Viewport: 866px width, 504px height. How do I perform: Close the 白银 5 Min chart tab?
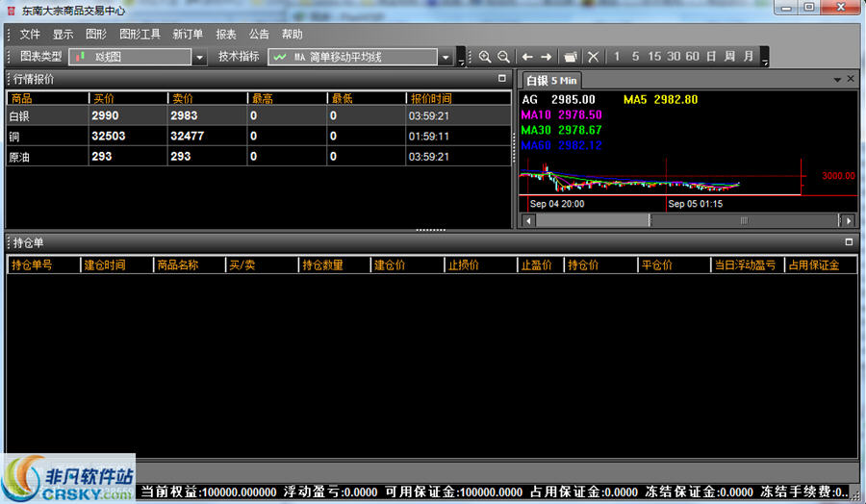[x=851, y=79]
